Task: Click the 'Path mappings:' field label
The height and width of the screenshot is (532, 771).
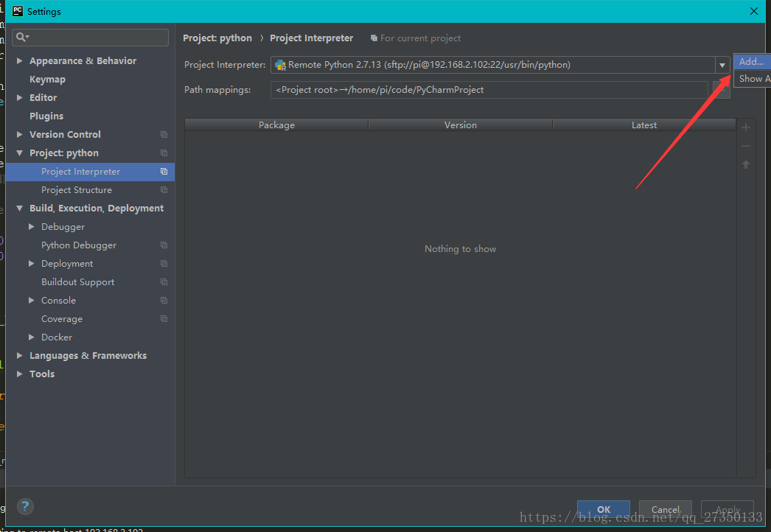Action: tap(217, 90)
